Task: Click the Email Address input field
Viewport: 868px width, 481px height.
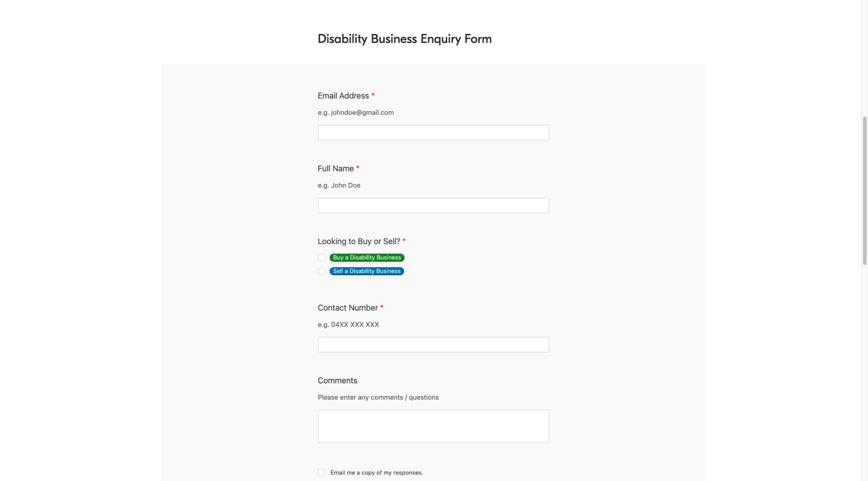Action: tap(433, 133)
